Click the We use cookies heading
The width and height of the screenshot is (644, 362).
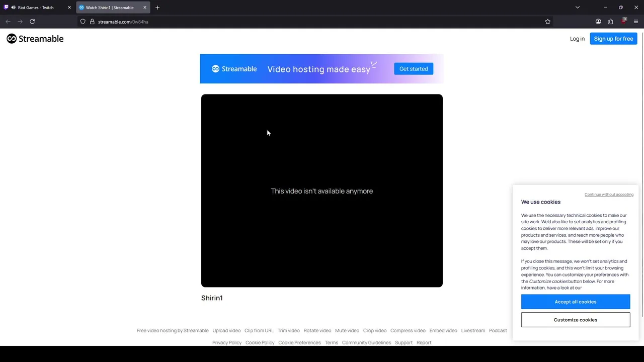(x=541, y=202)
